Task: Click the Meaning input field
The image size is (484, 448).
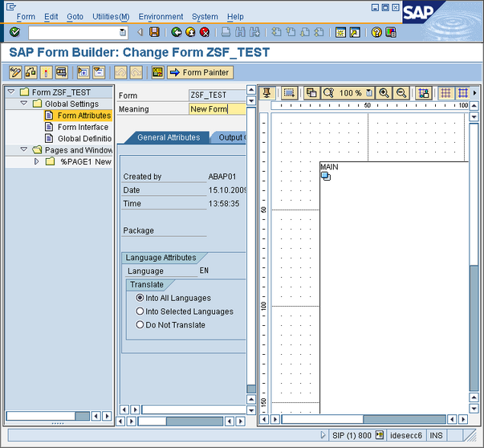Action: 217,109
